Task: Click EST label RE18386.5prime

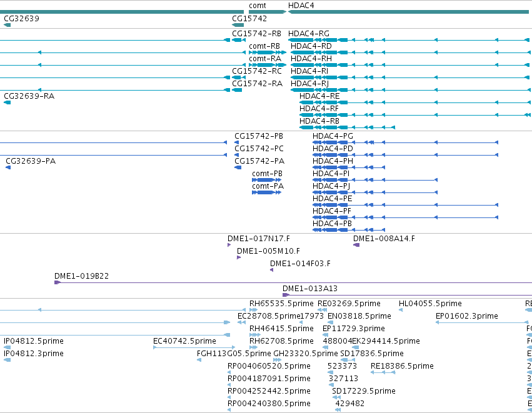Action: click(x=402, y=367)
